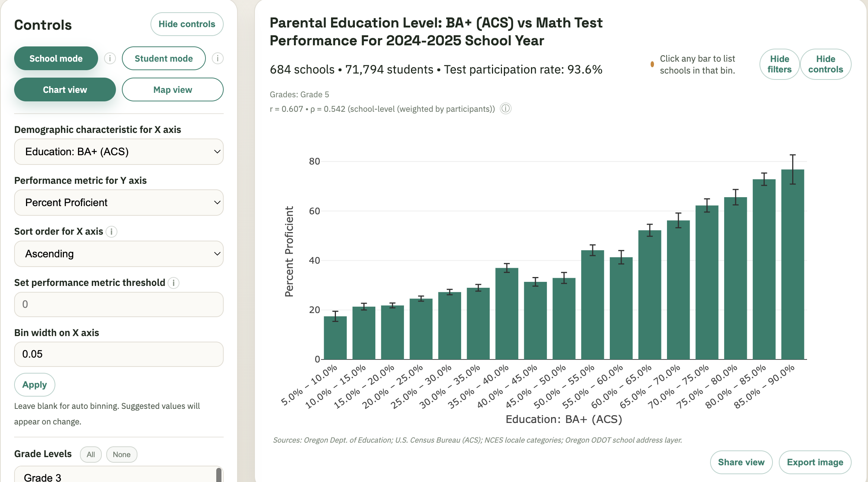Hide the filters panel

780,64
